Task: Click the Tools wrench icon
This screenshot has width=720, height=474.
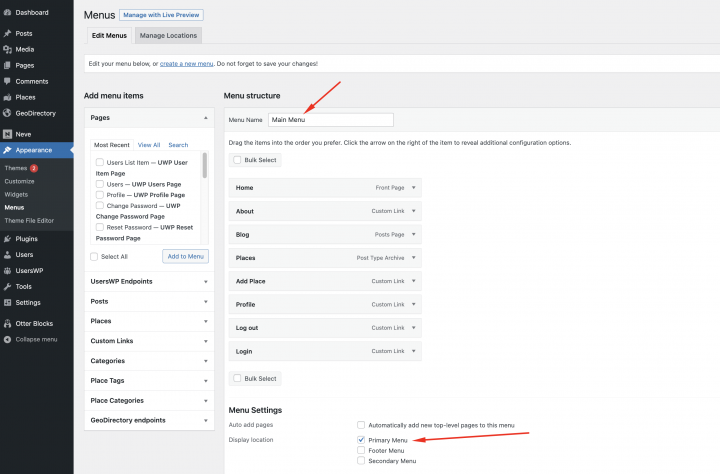Action: tap(7, 286)
